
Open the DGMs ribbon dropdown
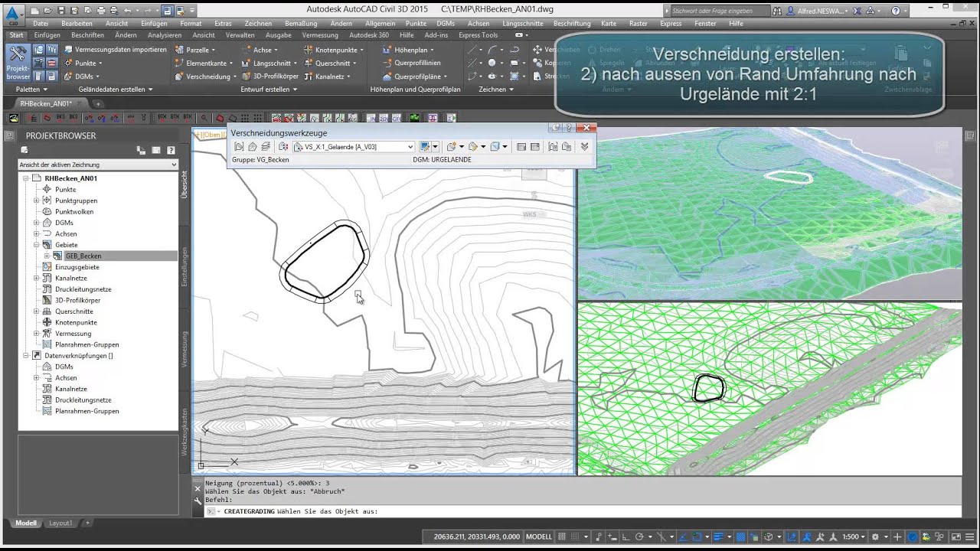(81, 77)
